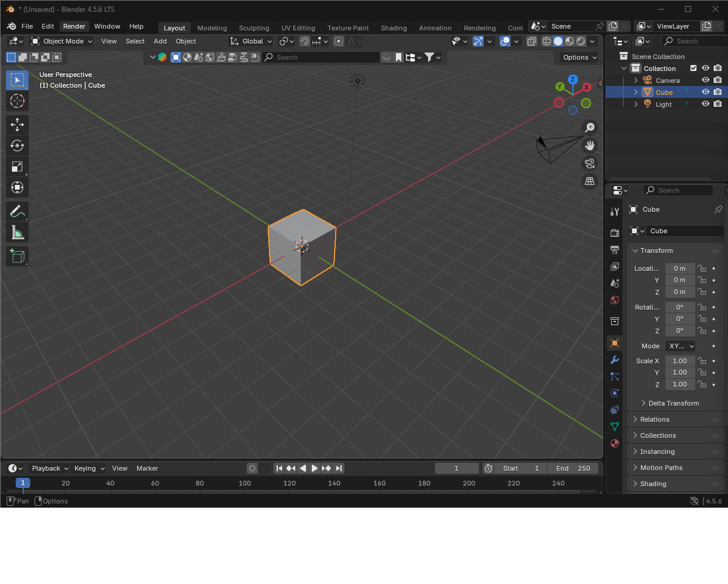Disable the Cube's render visibility camera icon
The image size is (728, 584).
point(718,92)
